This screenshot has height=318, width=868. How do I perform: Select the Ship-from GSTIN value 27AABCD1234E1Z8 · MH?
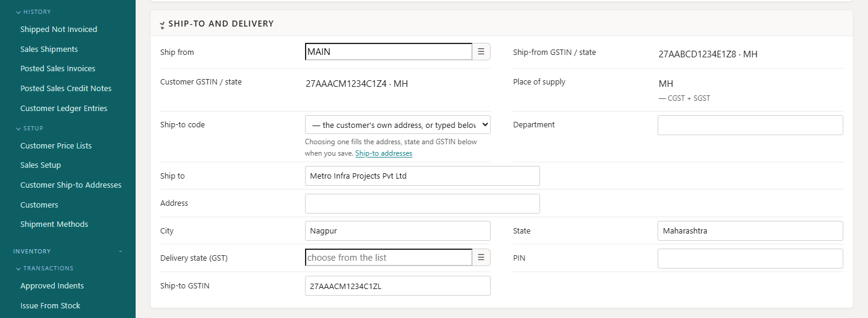708,54
